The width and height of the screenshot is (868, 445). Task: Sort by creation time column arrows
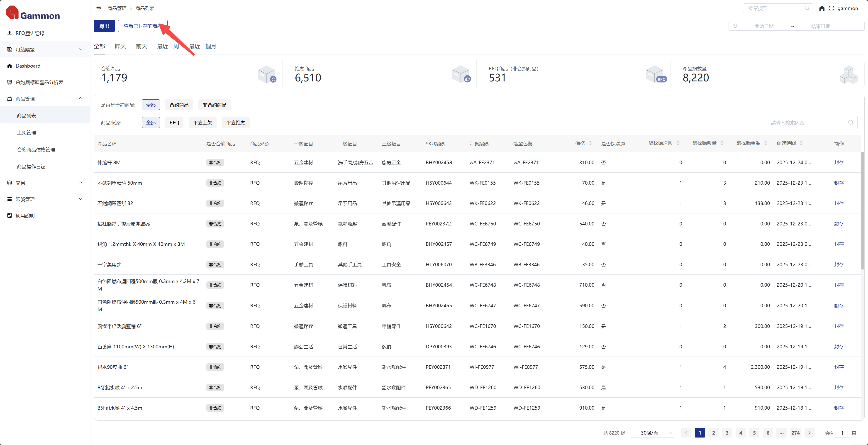[801, 143]
